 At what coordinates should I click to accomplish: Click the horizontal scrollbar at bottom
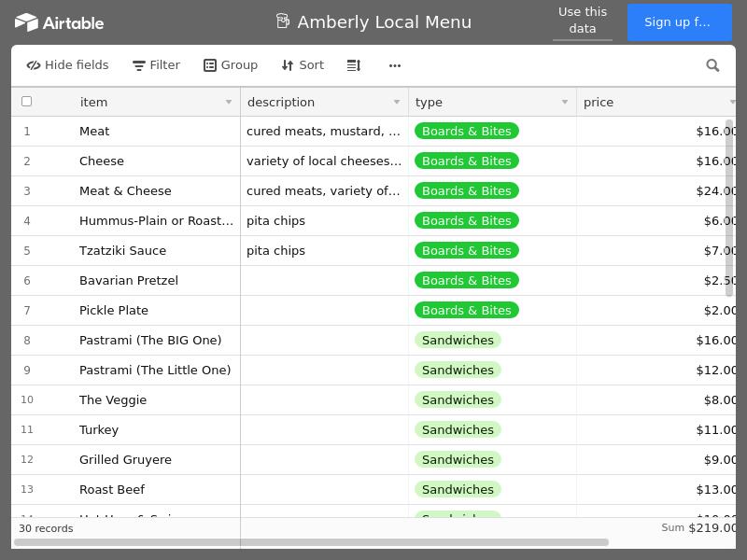tap(311, 542)
